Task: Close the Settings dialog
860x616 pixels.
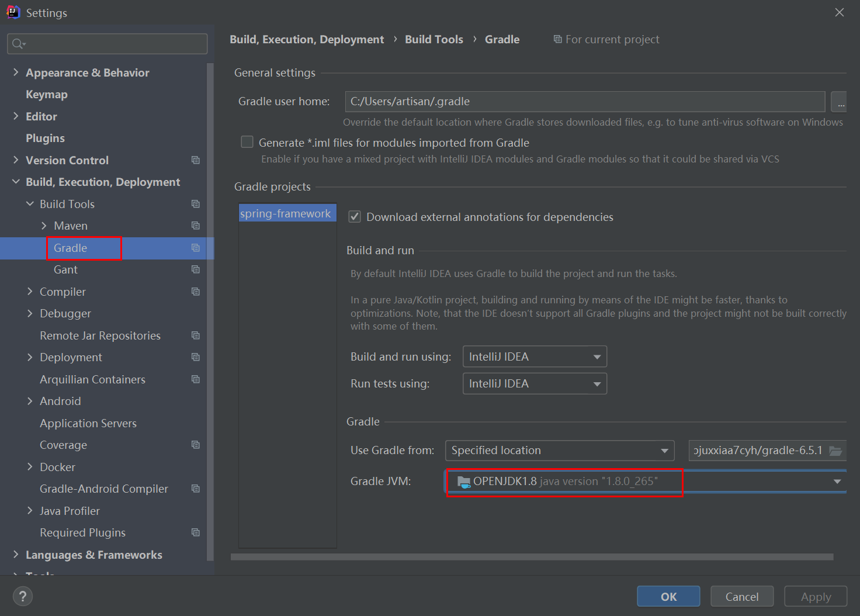Action: coord(840,12)
